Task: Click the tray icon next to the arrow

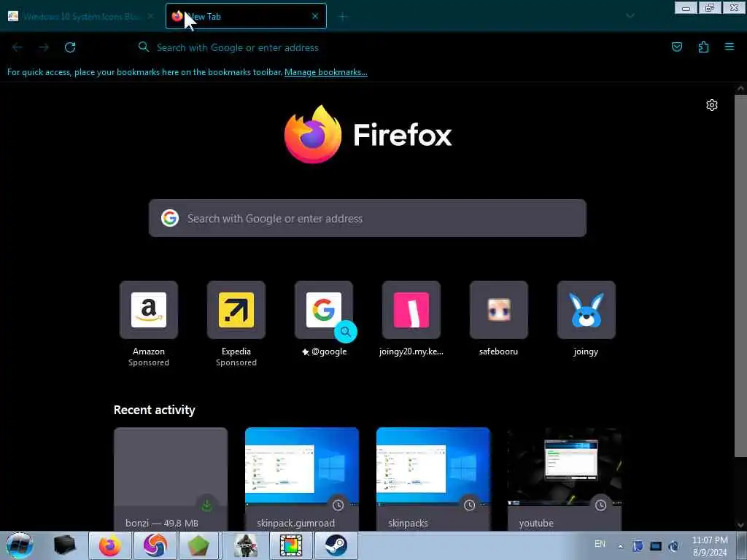Action: 638,546
